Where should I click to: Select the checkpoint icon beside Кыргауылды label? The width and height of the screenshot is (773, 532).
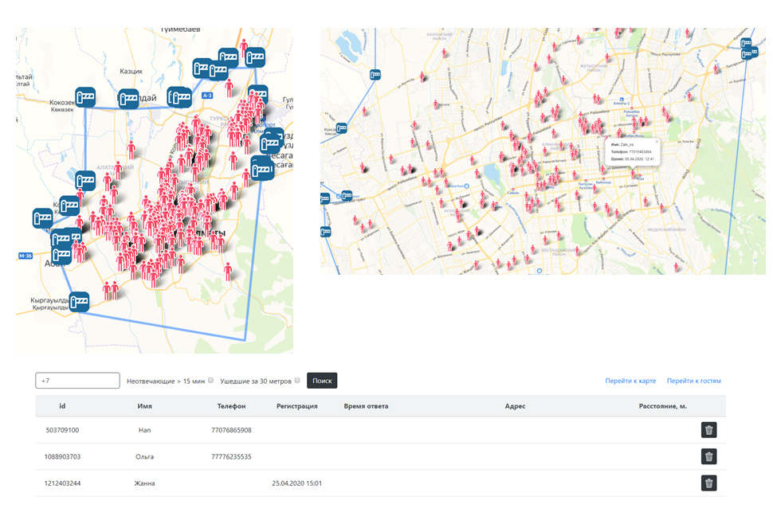(79, 302)
